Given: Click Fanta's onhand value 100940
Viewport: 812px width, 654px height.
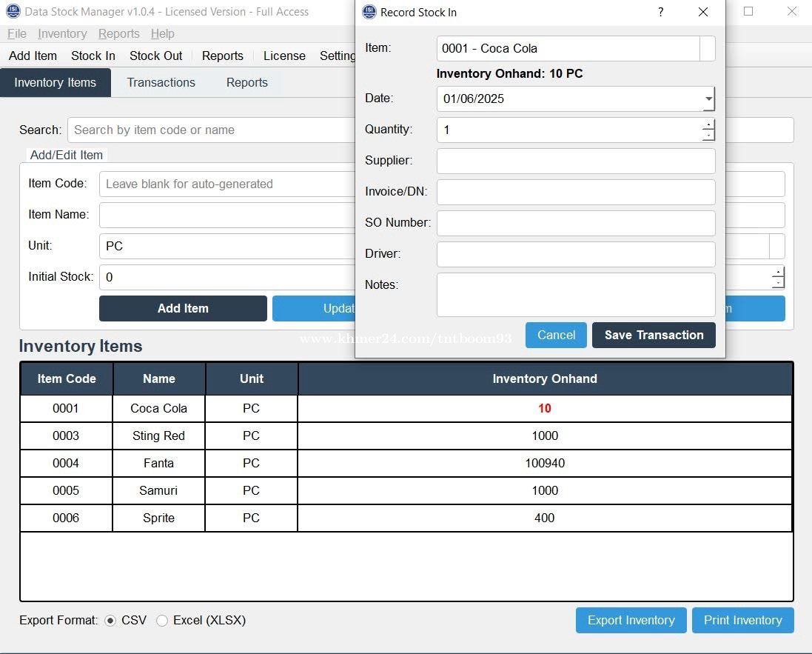Looking at the screenshot, I should tap(545, 464).
